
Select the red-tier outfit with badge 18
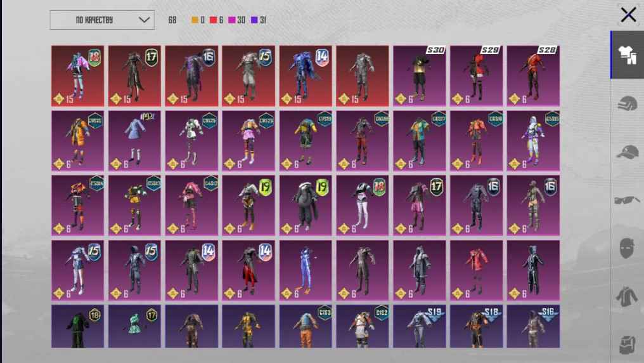pyautogui.click(x=77, y=76)
